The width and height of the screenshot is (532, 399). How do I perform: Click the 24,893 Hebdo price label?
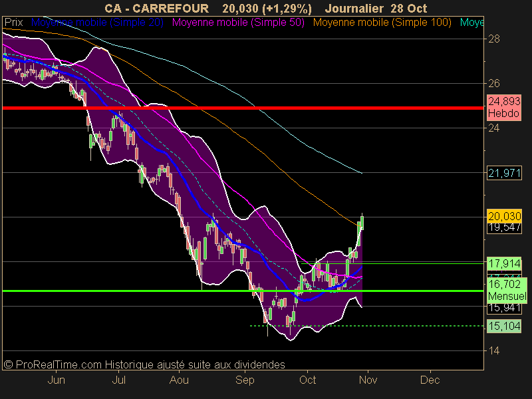pos(504,107)
